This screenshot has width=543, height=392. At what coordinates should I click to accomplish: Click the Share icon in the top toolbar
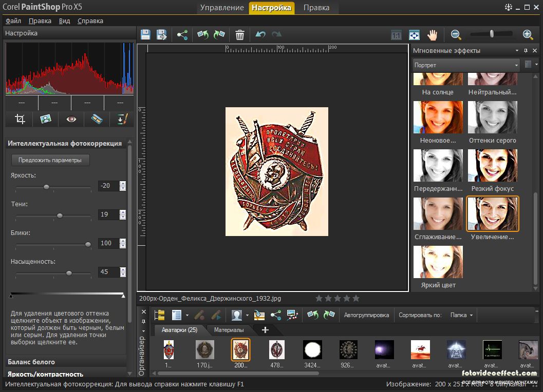[182, 34]
